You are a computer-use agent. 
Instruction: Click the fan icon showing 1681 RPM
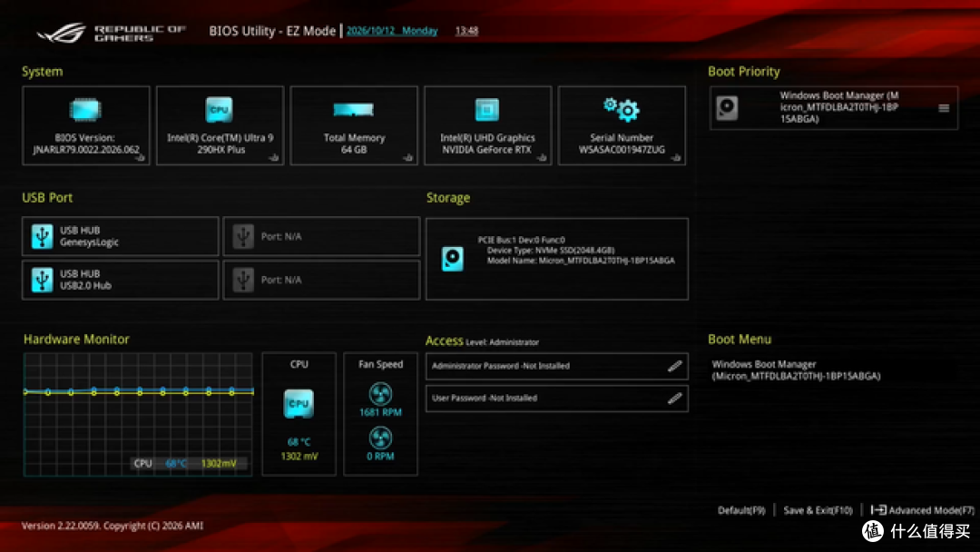point(380,394)
